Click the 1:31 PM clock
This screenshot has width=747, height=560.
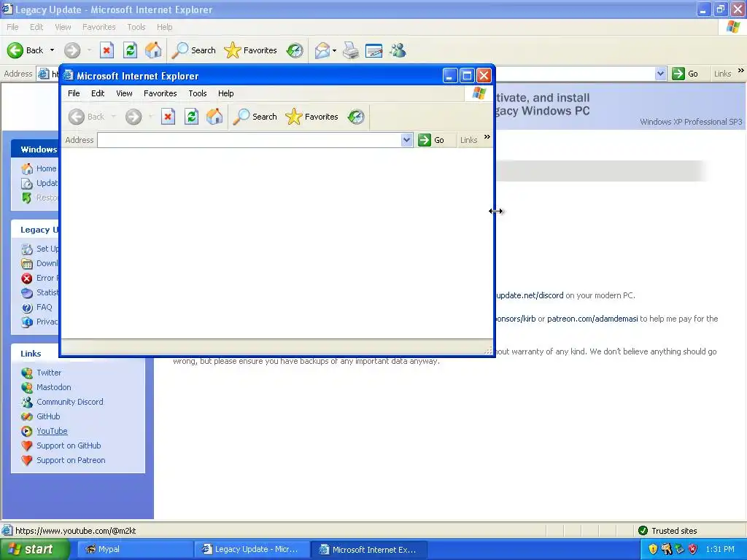(720, 549)
